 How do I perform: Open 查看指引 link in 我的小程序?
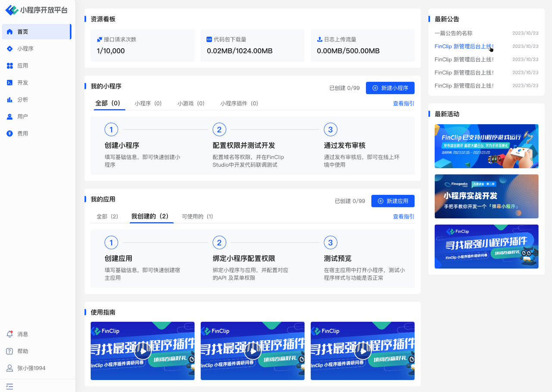[x=403, y=103]
